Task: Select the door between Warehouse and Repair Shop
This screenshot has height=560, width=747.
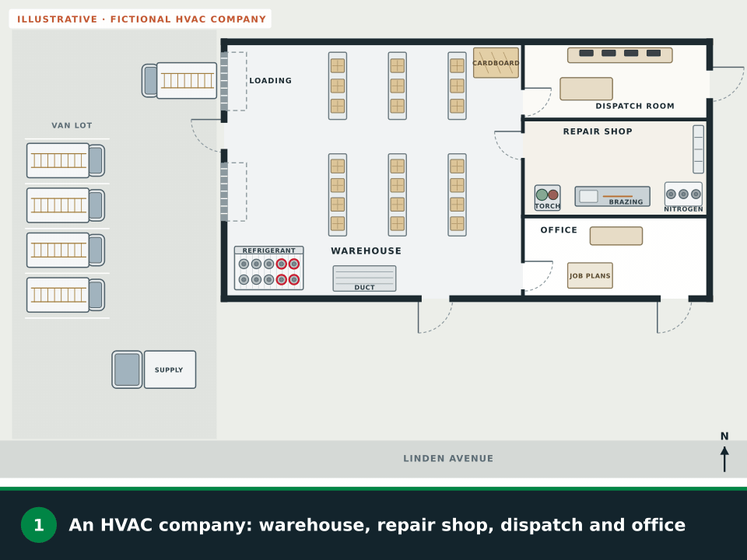Action: pyautogui.click(x=509, y=145)
